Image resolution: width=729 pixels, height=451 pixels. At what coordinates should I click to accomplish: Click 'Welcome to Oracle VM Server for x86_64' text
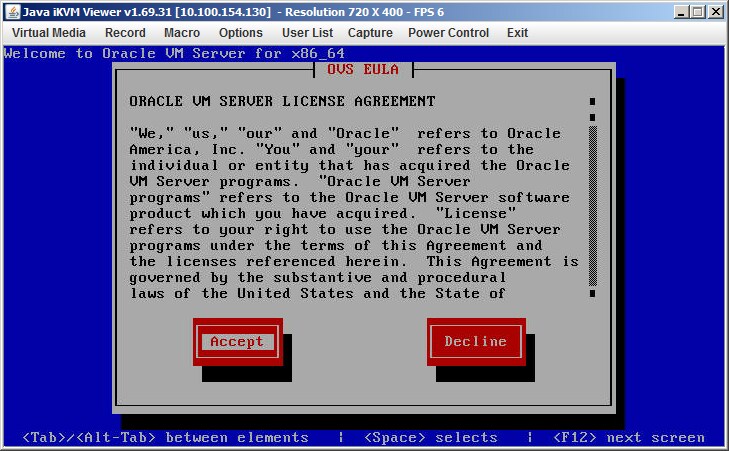pyautogui.click(x=174, y=53)
